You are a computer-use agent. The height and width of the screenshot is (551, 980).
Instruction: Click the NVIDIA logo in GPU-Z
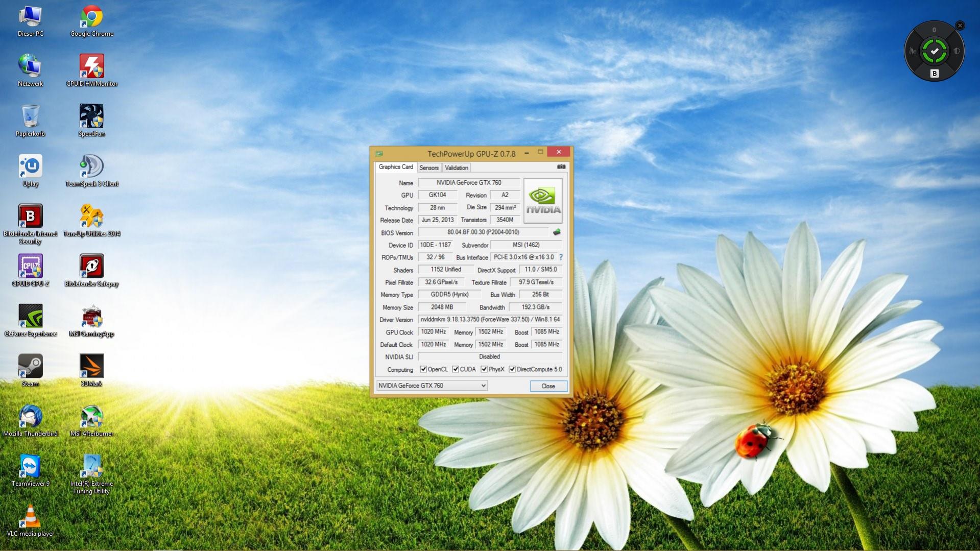coord(543,201)
